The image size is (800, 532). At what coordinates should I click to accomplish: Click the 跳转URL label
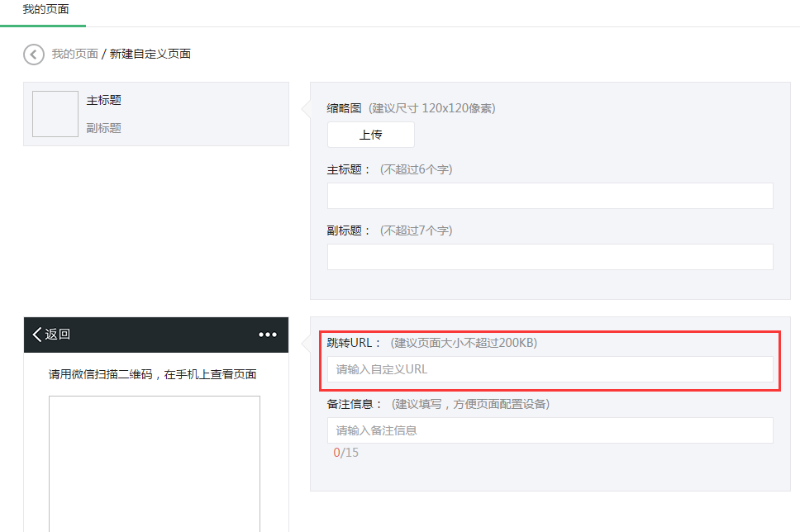(353, 343)
